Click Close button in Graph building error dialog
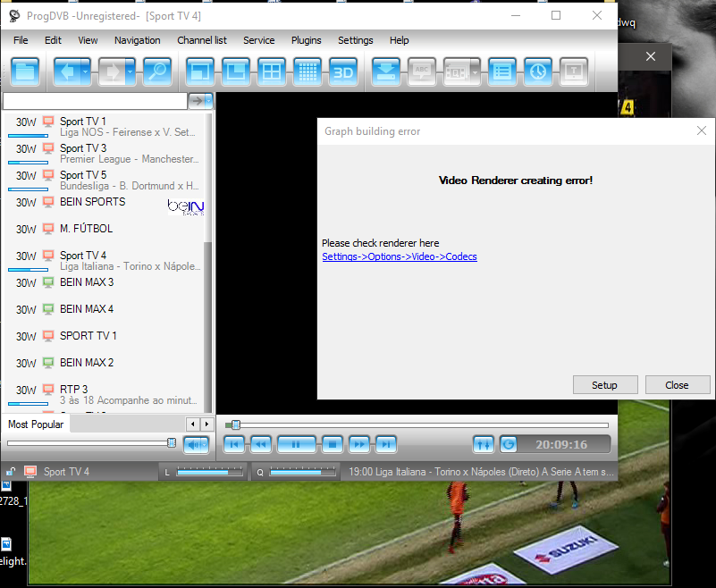The image size is (716, 588). tap(678, 385)
